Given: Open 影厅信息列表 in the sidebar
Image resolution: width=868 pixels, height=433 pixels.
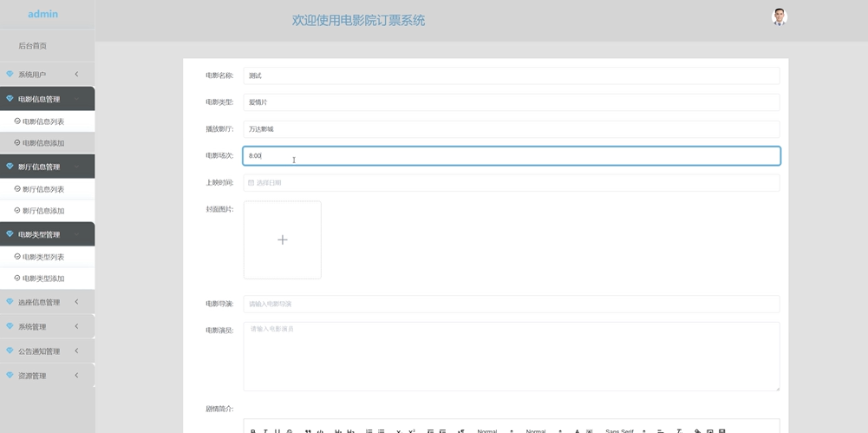Looking at the screenshot, I should 47,189.
